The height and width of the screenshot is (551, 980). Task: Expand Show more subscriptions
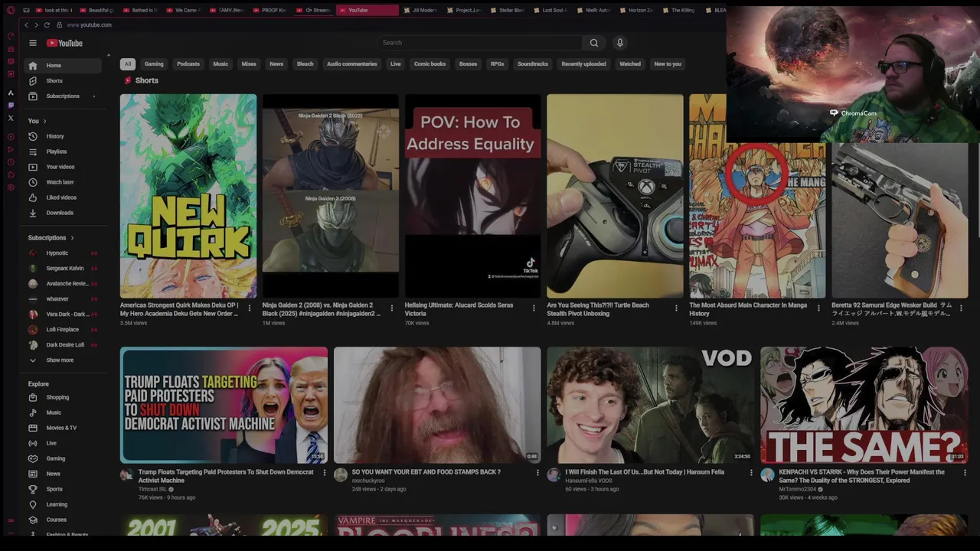63,360
